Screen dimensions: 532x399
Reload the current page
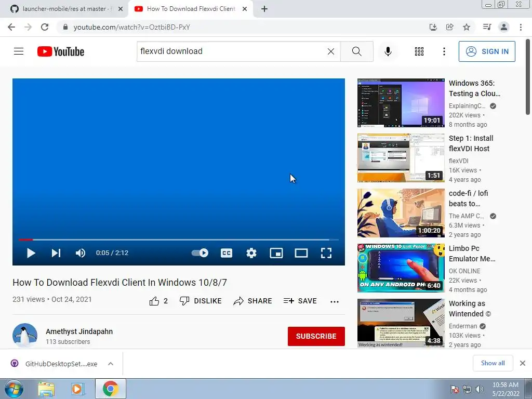point(45,27)
